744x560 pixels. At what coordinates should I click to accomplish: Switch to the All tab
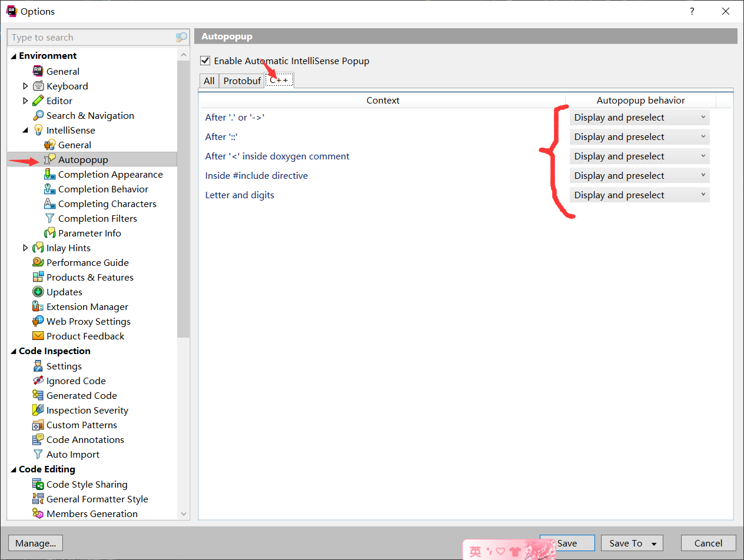click(209, 81)
